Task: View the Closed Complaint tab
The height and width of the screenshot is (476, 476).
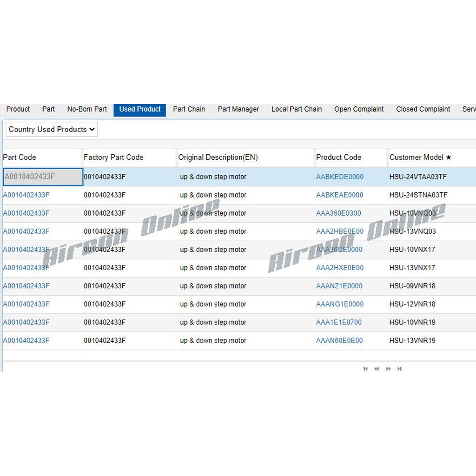Action: (x=423, y=109)
